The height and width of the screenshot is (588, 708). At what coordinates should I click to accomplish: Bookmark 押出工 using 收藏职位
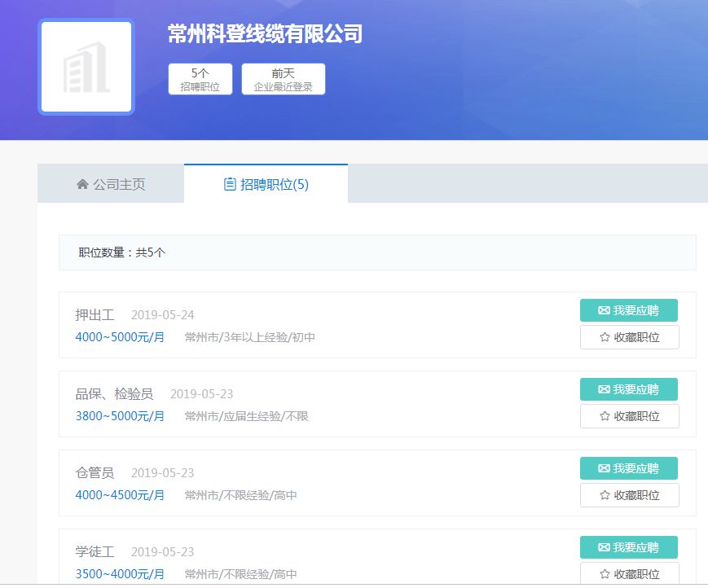click(x=629, y=337)
